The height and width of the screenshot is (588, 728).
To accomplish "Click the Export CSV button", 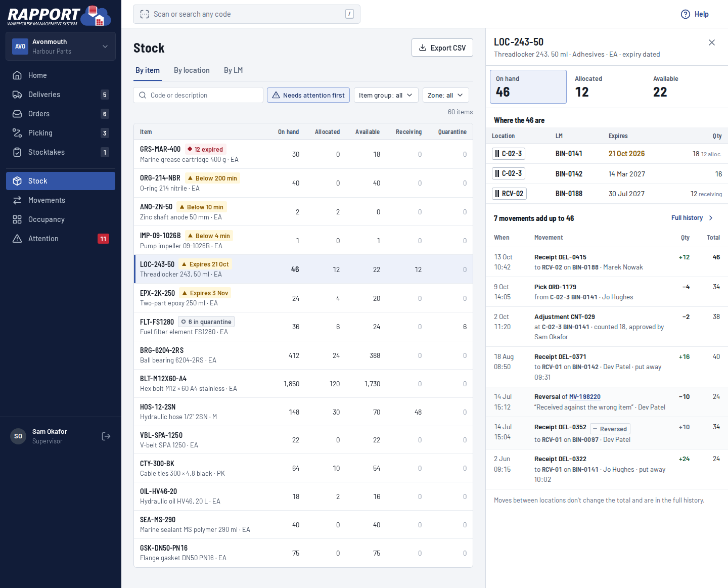I will click(x=442, y=48).
